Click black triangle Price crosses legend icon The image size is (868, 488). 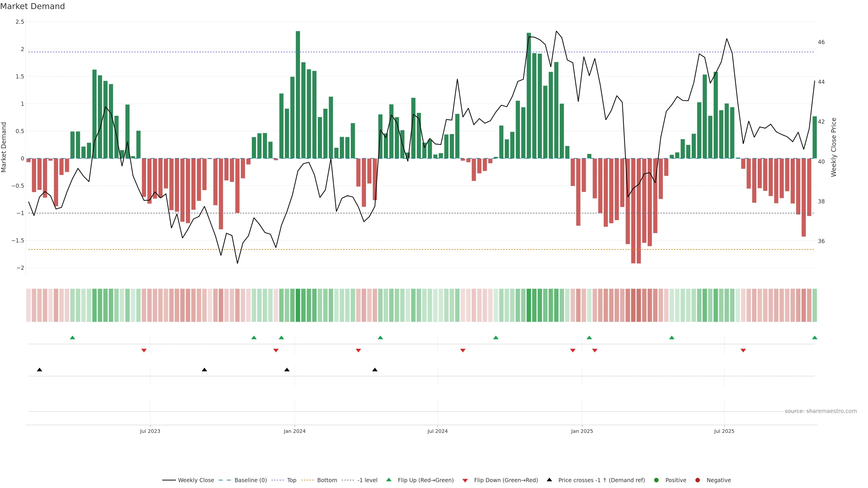tap(550, 480)
